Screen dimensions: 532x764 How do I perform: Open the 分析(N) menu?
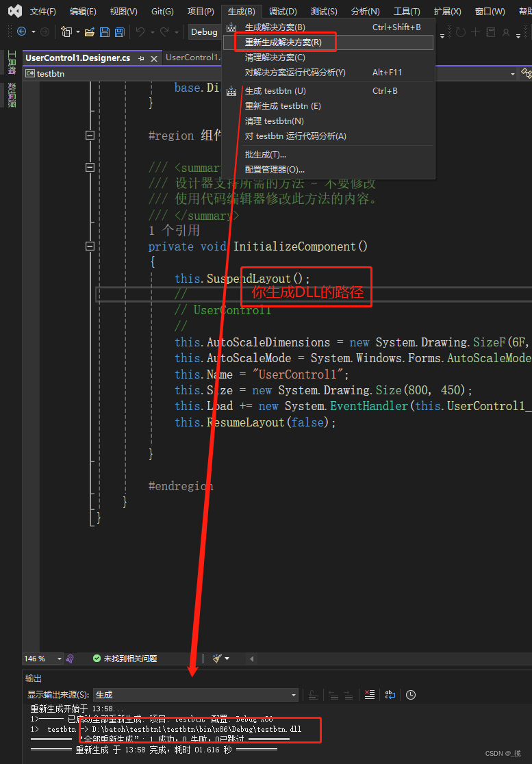[366, 11]
